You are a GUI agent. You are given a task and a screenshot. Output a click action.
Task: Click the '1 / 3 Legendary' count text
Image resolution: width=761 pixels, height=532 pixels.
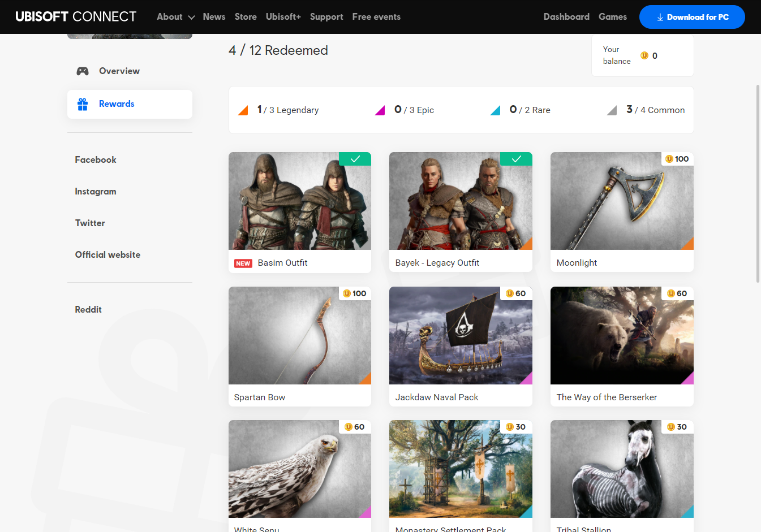coord(288,110)
